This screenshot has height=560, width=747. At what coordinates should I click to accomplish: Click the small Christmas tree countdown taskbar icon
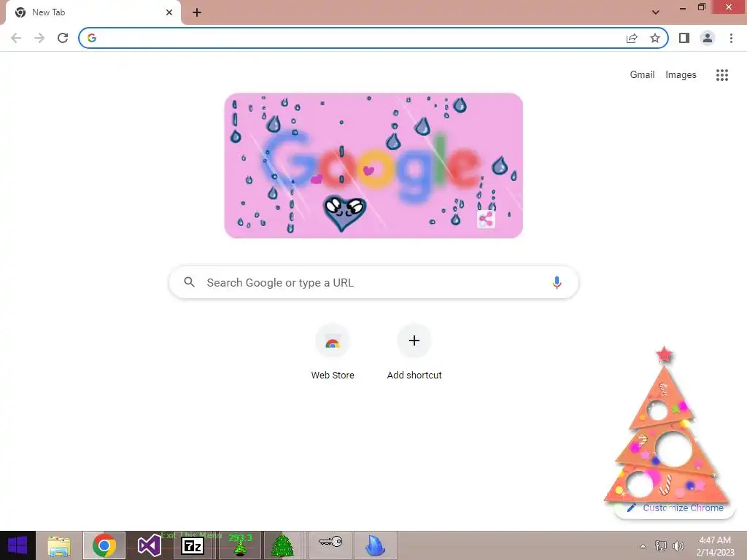[x=239, y=545]
